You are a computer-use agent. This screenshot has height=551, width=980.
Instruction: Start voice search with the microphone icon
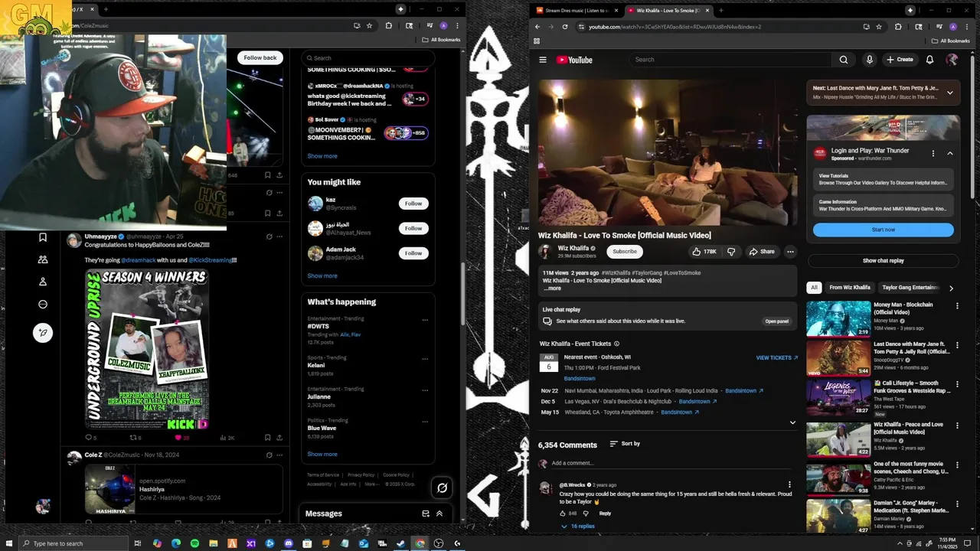pos(869,60)
